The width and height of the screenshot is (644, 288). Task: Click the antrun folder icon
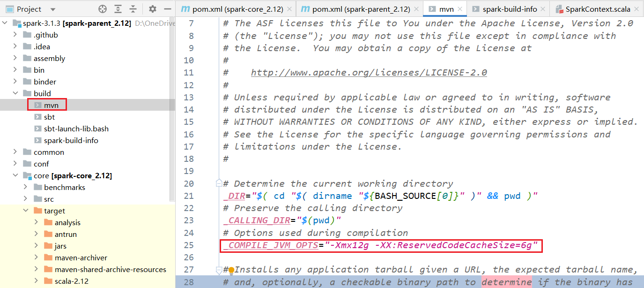[x=48, y=234]
